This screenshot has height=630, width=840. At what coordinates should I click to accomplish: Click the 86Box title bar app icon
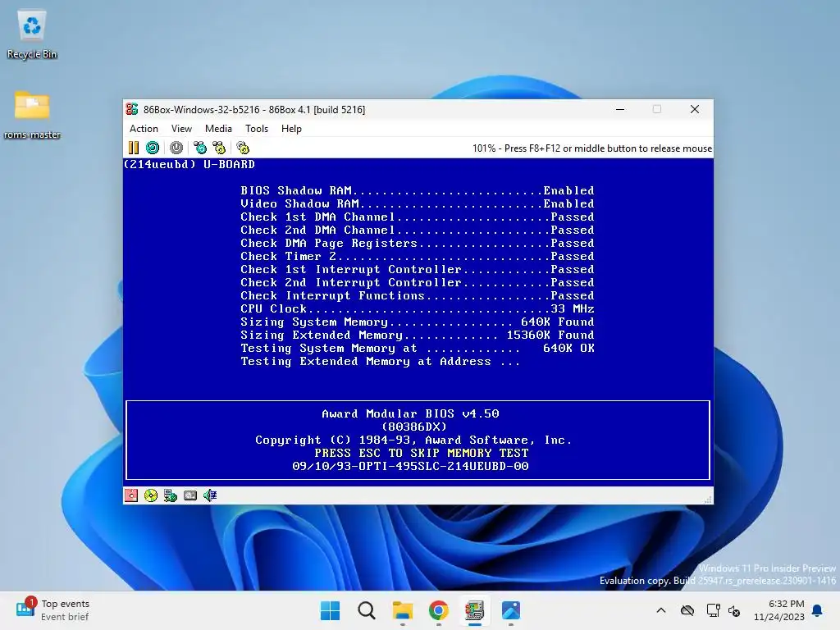coord(132,109)
